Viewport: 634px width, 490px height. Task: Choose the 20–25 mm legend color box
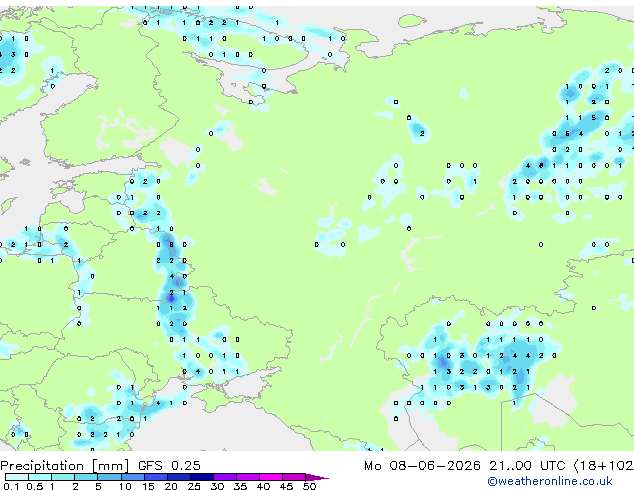(178, 477)
